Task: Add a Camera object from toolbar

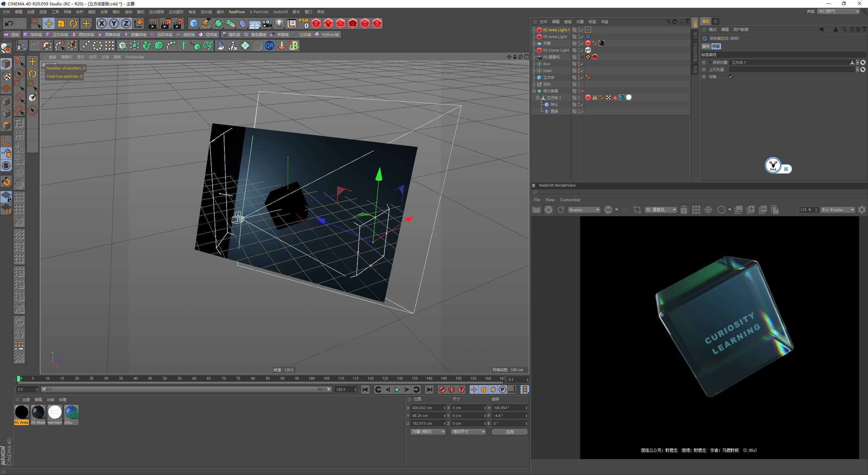Action: click(x=267, y=23)
